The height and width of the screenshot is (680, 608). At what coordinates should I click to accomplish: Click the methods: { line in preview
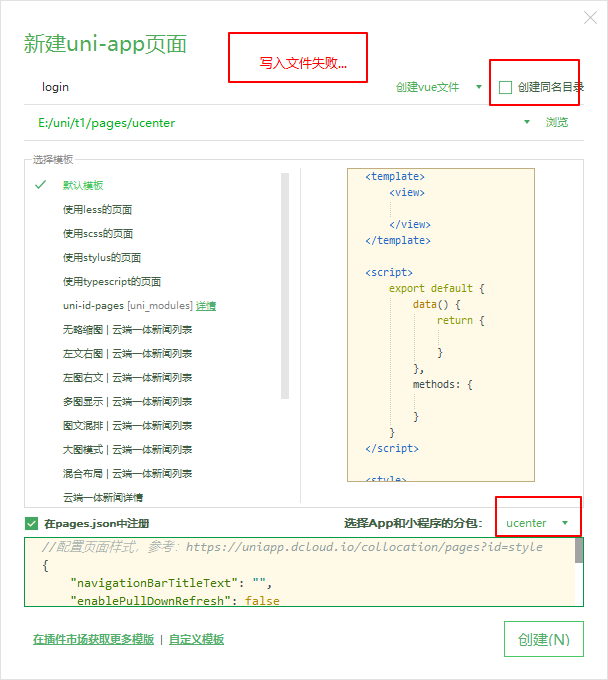443,384
